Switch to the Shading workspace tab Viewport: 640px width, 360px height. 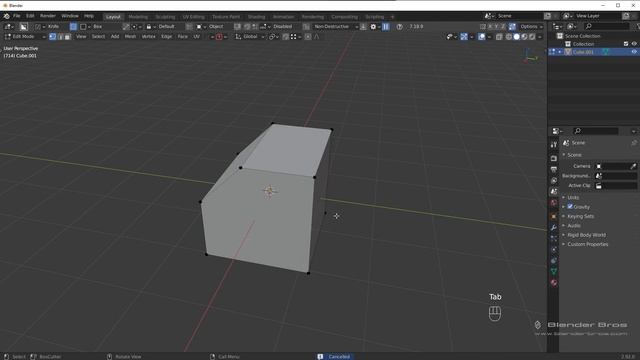pyautogui.click(x=256, y=17)
